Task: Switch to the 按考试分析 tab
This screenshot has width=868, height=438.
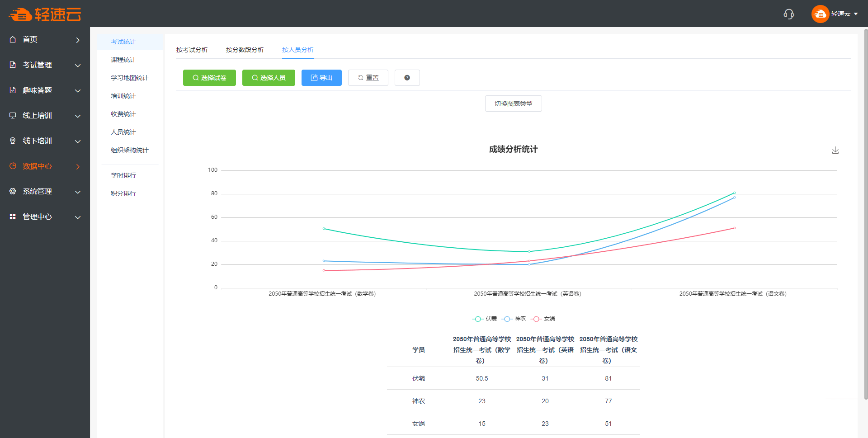Action: [x=192, y=50]
